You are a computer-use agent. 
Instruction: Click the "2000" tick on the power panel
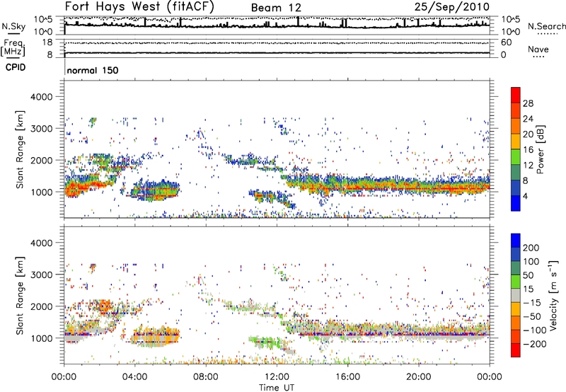coord(42,160)
